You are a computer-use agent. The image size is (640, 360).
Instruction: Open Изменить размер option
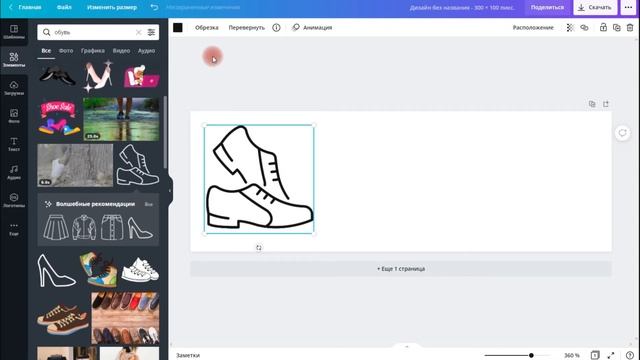(x=112, y=7)
